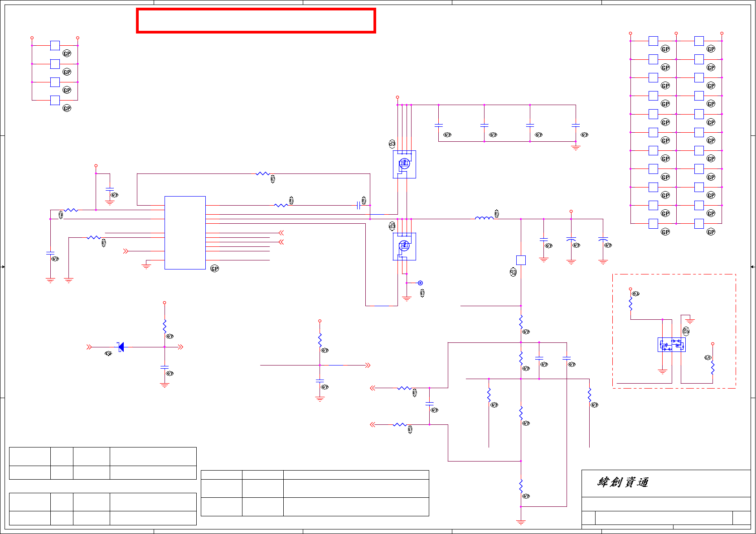The image size is (756, 534).
Task: Select the dashed-outline circuit block border
Action: pos(674,331)
